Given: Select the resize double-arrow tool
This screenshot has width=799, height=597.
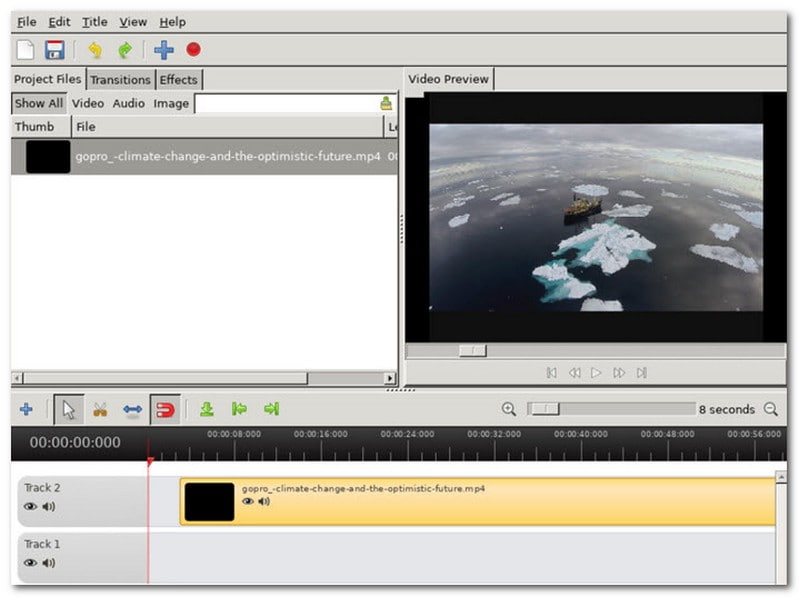Looking at the screenshot, I should point(132,410).
